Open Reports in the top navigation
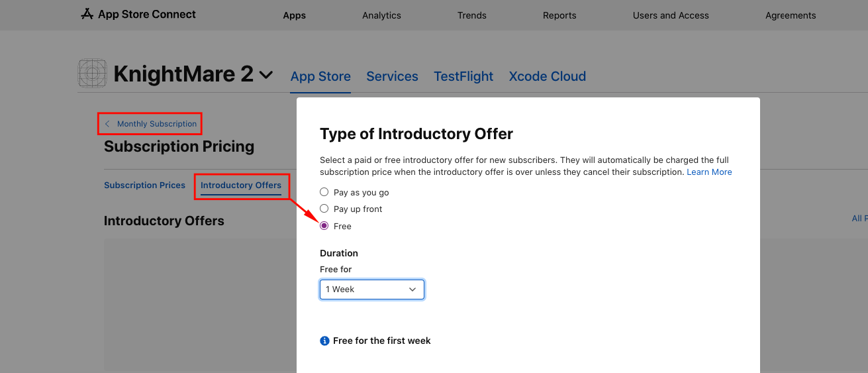 coord(559,15)
